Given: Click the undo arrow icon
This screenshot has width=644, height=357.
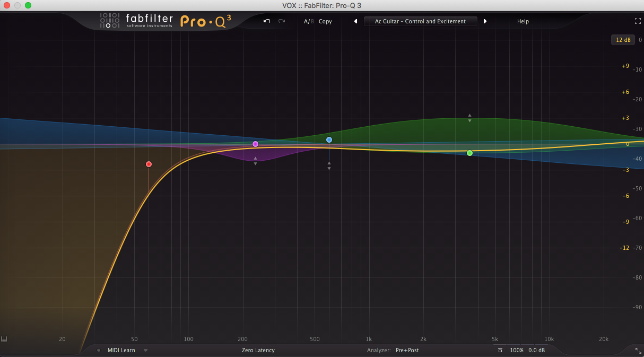Looking at the screenshot, I should [x=267, y=21].
